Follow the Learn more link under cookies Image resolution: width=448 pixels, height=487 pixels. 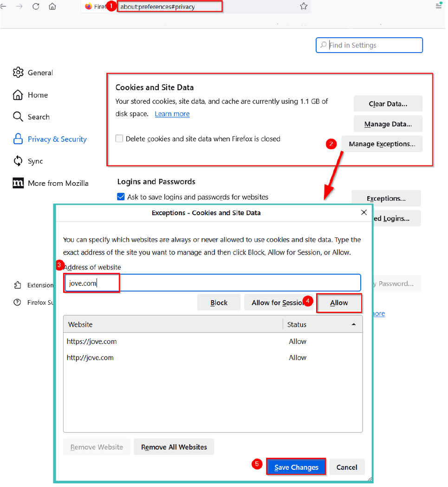coord(172,114)
